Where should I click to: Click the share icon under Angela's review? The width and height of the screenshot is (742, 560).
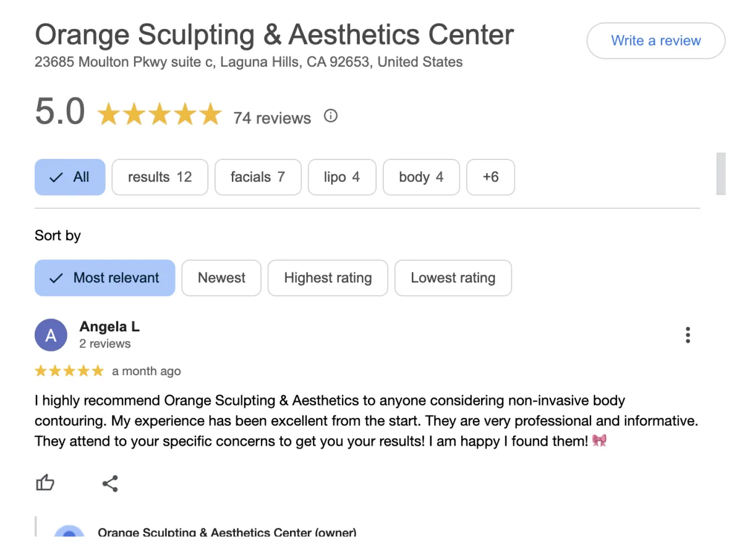pos(110,483)
